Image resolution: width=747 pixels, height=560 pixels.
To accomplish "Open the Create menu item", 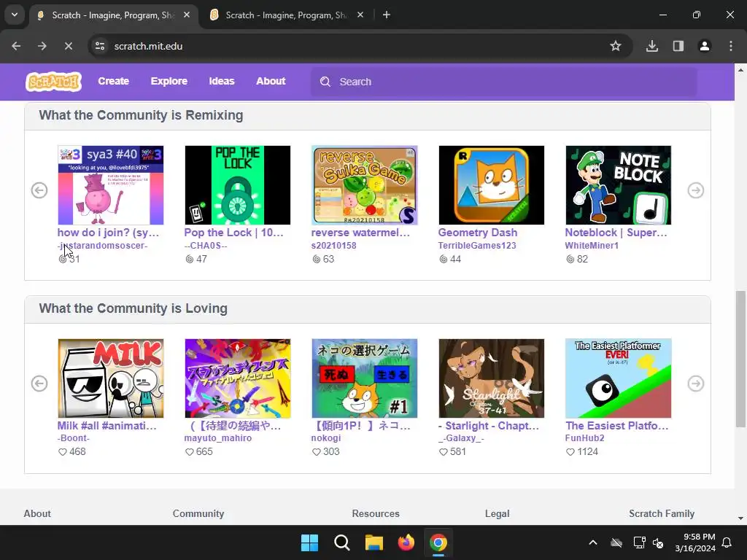I will coord(113,82).
